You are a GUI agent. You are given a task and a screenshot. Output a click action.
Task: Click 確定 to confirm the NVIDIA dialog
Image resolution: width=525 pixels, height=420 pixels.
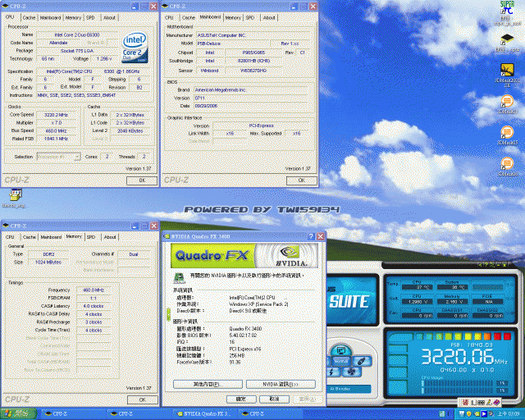(x=241, y=399)
